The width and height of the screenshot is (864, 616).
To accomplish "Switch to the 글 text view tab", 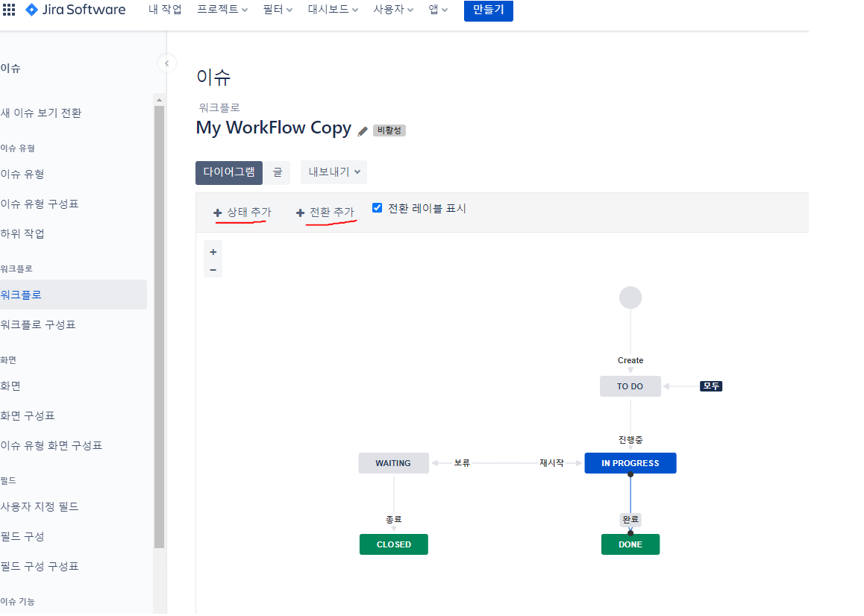I will [277, 172].
